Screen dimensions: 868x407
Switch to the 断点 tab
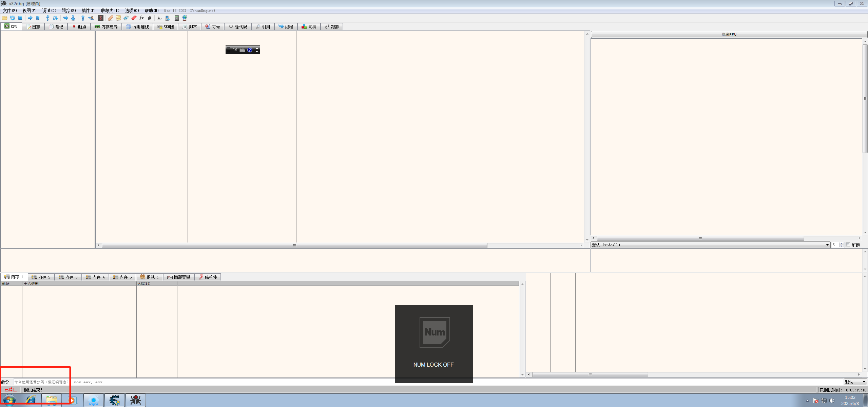[x=79, y=27]
